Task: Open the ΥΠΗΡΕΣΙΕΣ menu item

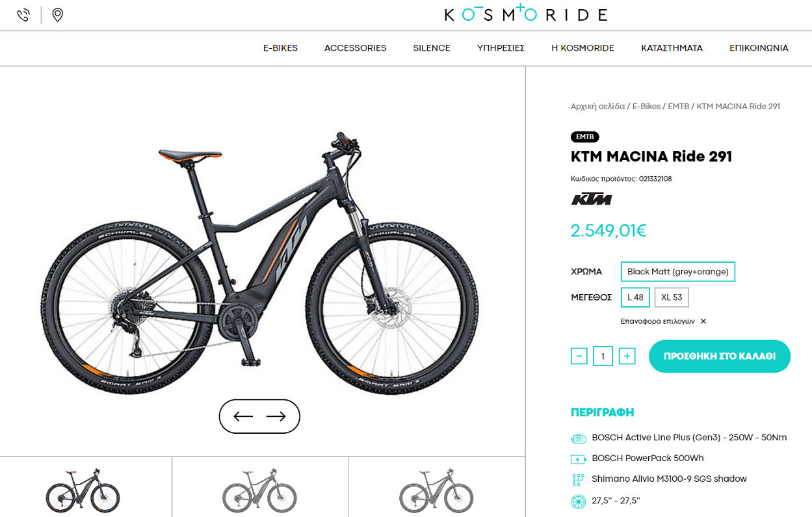Action: pyautogui.click(x=501, y=48)
